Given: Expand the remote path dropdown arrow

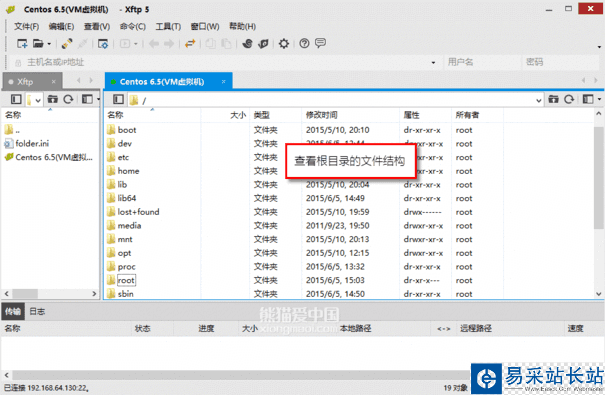Looking at the screenshot, I should pos(539,101).
